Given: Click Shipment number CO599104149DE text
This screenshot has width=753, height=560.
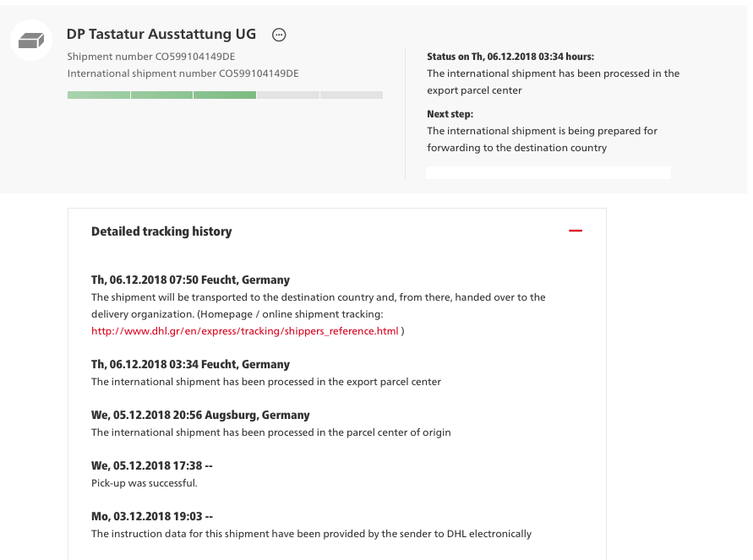Looking at the screenshot, I should point(151,57).
